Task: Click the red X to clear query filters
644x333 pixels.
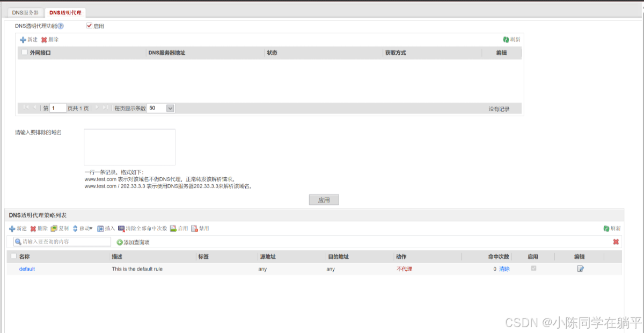Action: pyautogui.click(x=616, y=242)
